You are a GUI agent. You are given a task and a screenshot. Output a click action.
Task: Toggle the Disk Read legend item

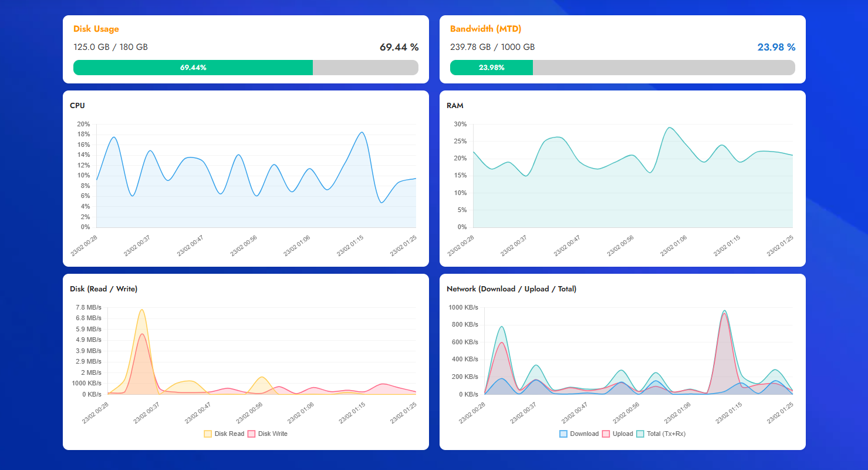pyautogui.click(x=224, y=434)
